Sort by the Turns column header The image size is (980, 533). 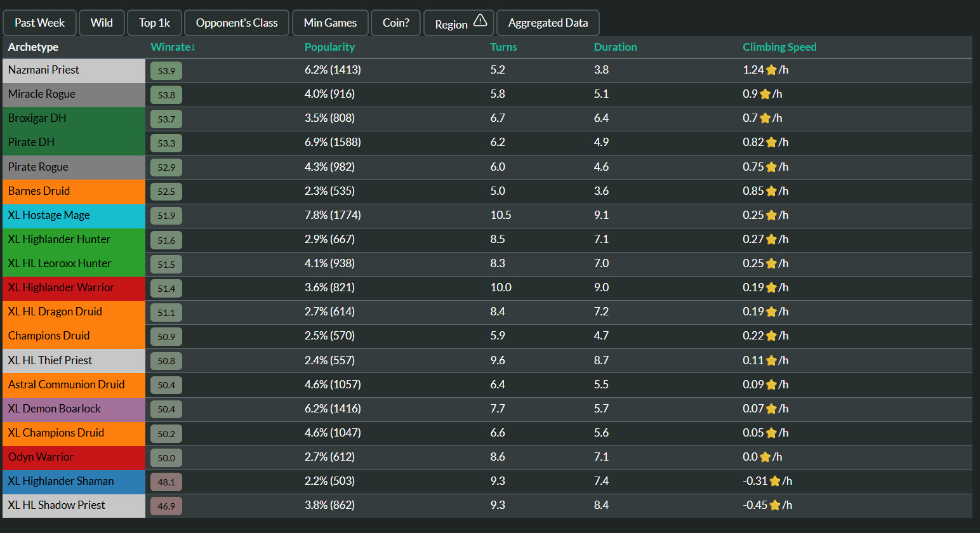point(503,47)
